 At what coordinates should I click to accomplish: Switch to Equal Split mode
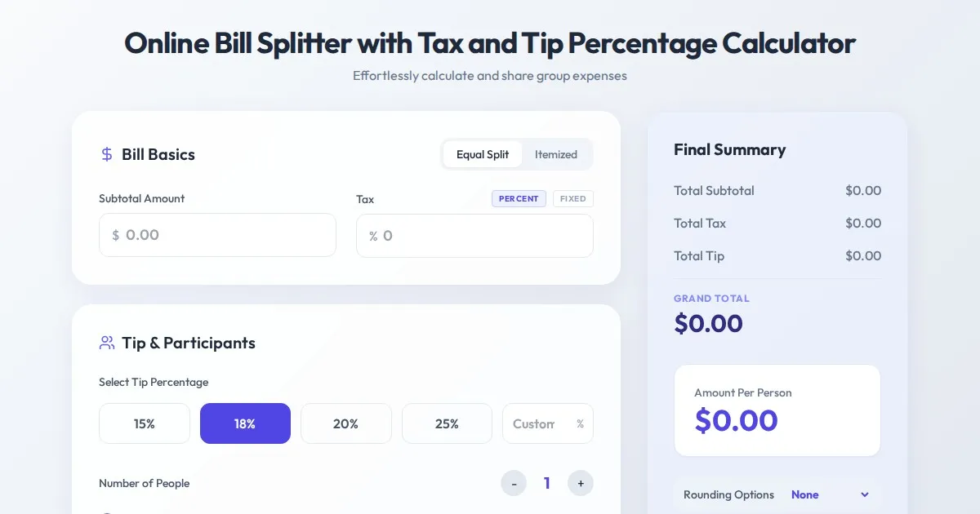(483, 154)
